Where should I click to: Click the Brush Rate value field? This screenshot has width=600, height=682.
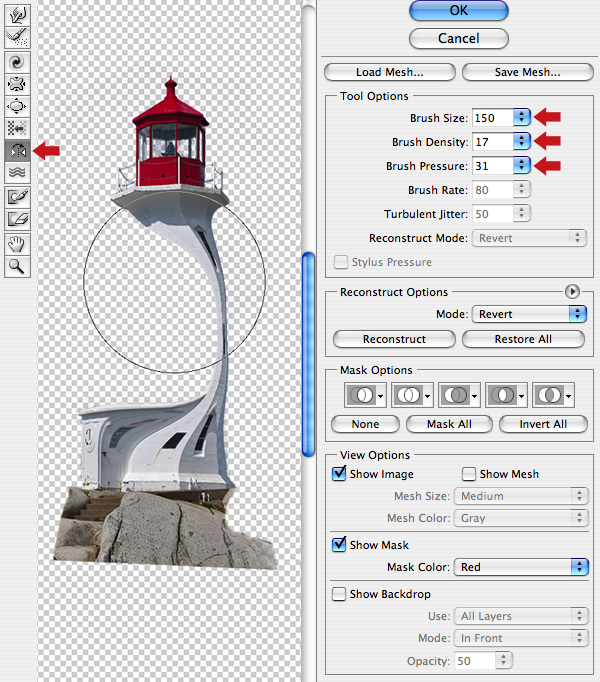pyautogui.click(x=493, y=190)
